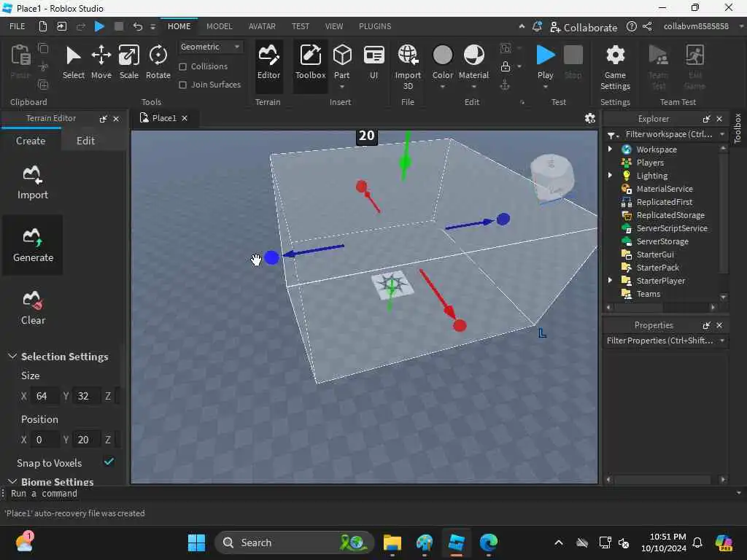This screenshot has width=747, height=560.
Task: Select ReplicatedStorage in Explorer
Action: click(x=670, y=215)
